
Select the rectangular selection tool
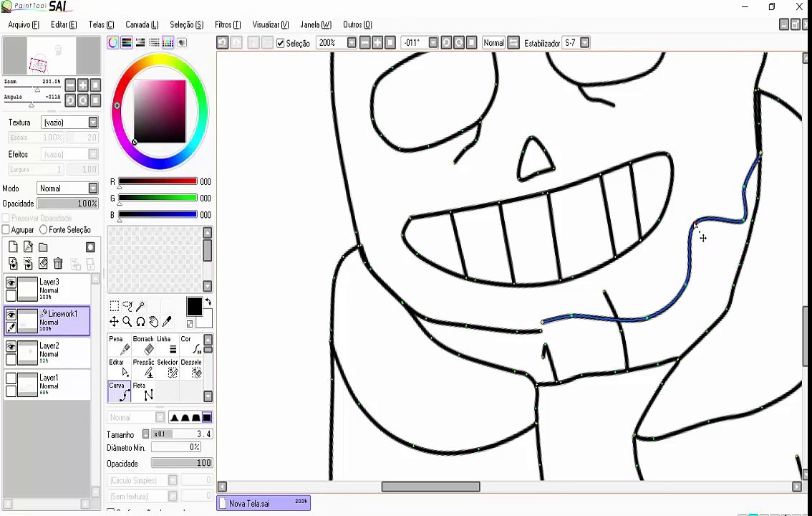point(115,306)
